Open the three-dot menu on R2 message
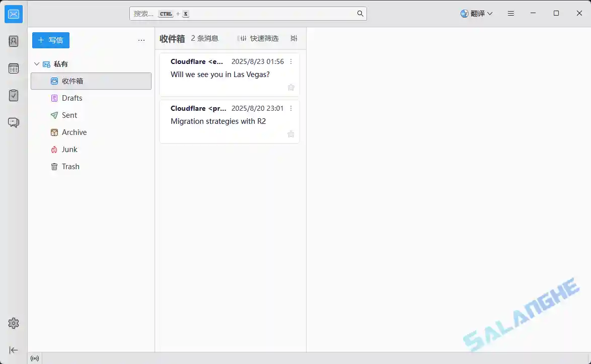Image resolution: width=591 pixels, height=364 pixels. pyautogui.click(x=290, y=108)
